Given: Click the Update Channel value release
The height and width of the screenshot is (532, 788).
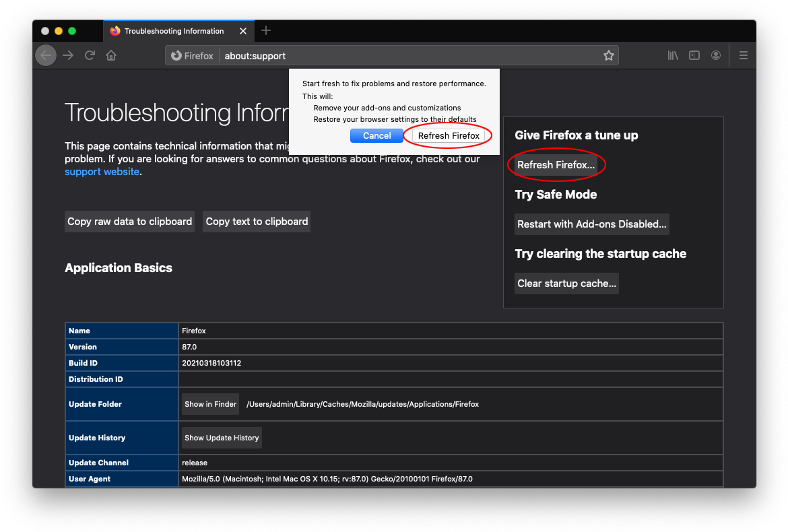Looking at the screenshot, I should (195, 463).
